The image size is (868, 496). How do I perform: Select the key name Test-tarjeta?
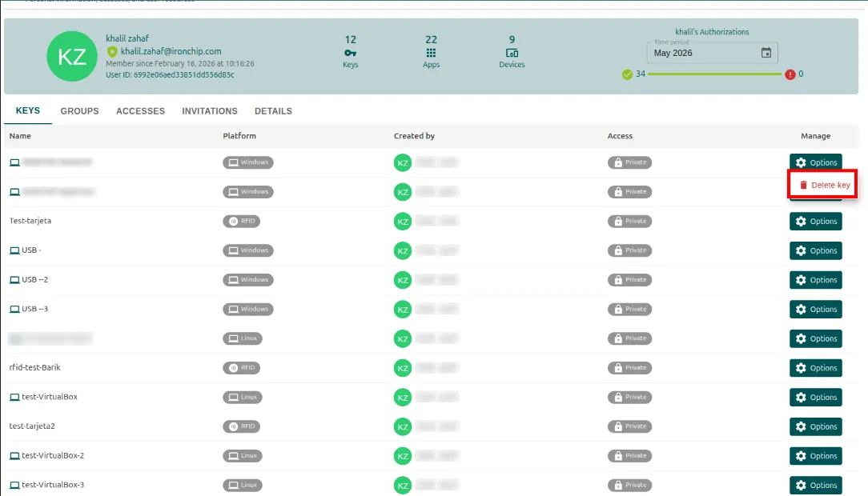coord(30,221)
